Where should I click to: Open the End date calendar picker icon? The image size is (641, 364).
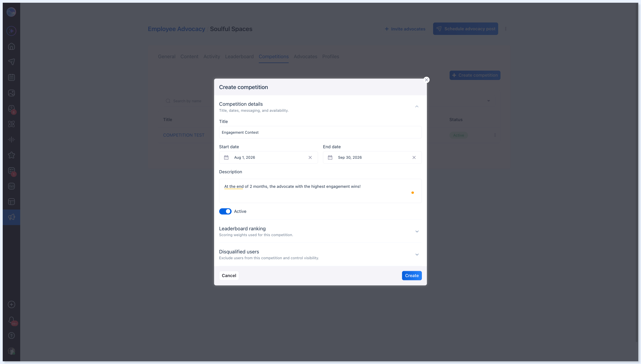(330, 158)
